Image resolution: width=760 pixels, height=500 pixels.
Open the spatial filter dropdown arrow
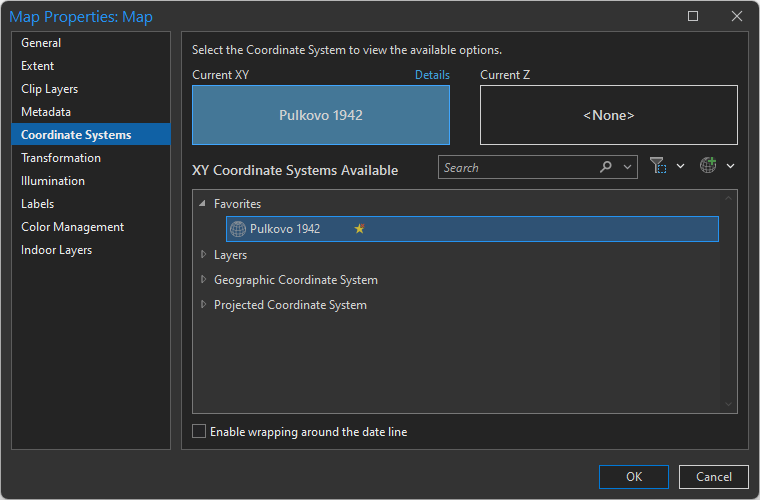680,167
